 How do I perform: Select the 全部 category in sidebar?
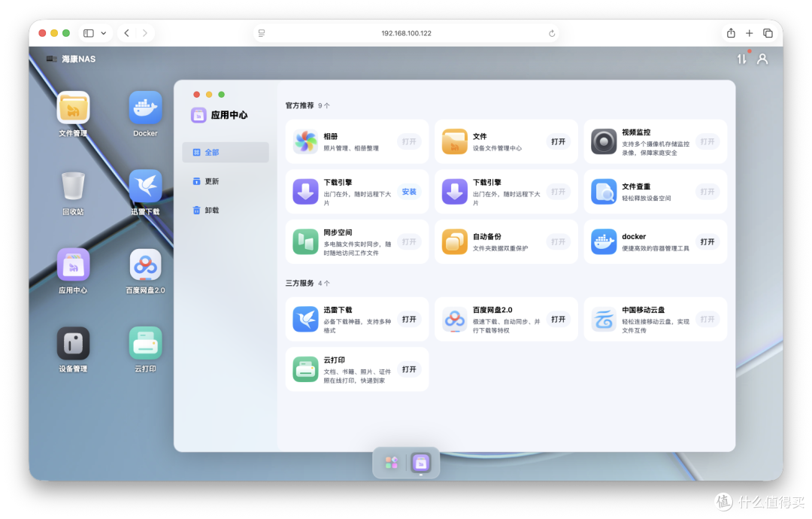[x=226, y=152]
